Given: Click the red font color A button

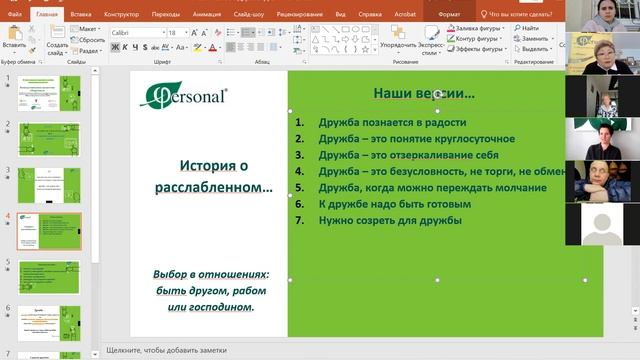Looking at the screenshot, I should click(x=213, y=48).
